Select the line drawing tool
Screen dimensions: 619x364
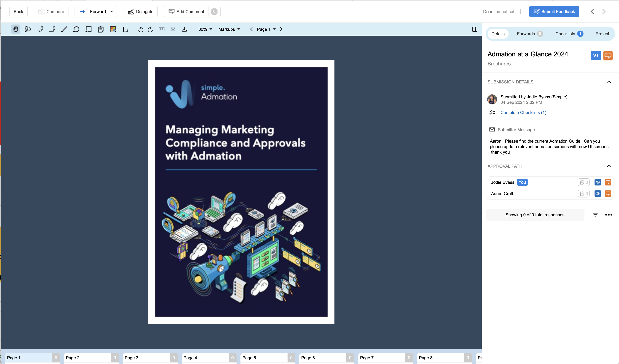[64, 29]
